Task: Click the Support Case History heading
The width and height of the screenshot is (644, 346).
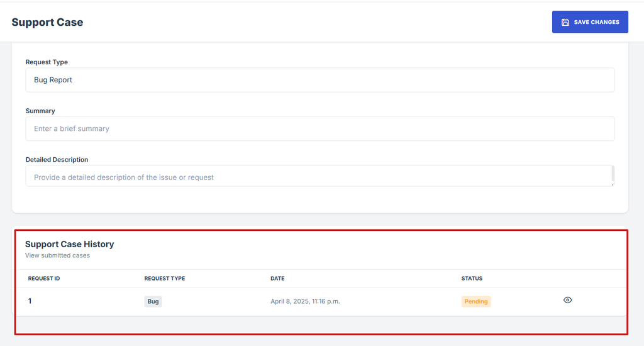Action: [69, 244]
